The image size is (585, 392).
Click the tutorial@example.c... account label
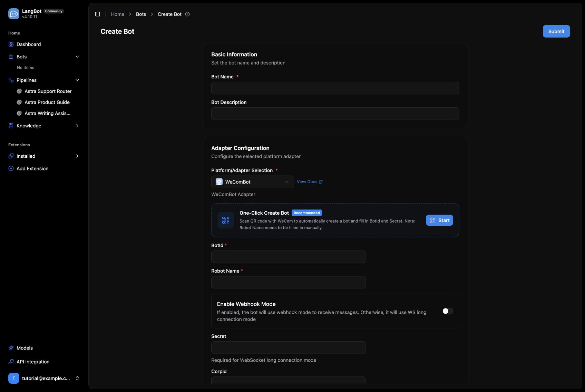[x=46, y=378]
